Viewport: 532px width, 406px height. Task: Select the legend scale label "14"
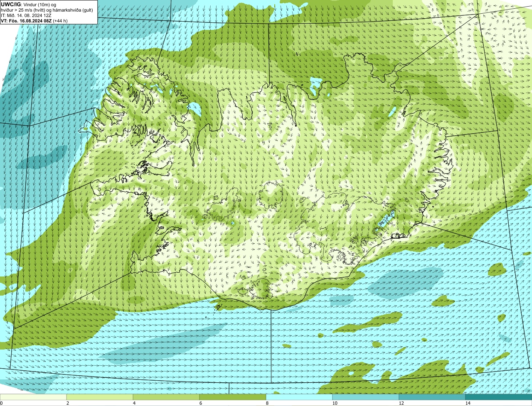click(x=468, y=403)
